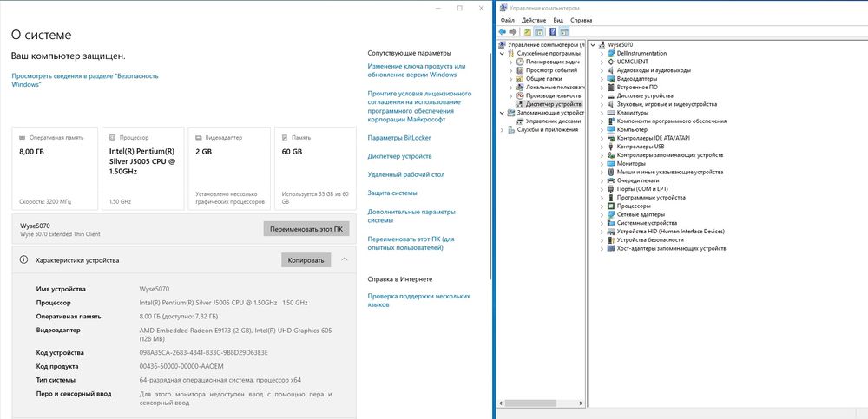Click the Мониторы screen icon
This screenshot has width=868, height=419.
(611, 163)
